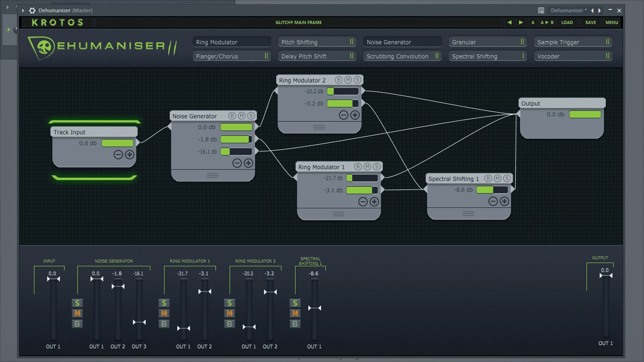Select preset slot A button
The height and width of the screenshot is (362, 644).
(x=533, y=22)
